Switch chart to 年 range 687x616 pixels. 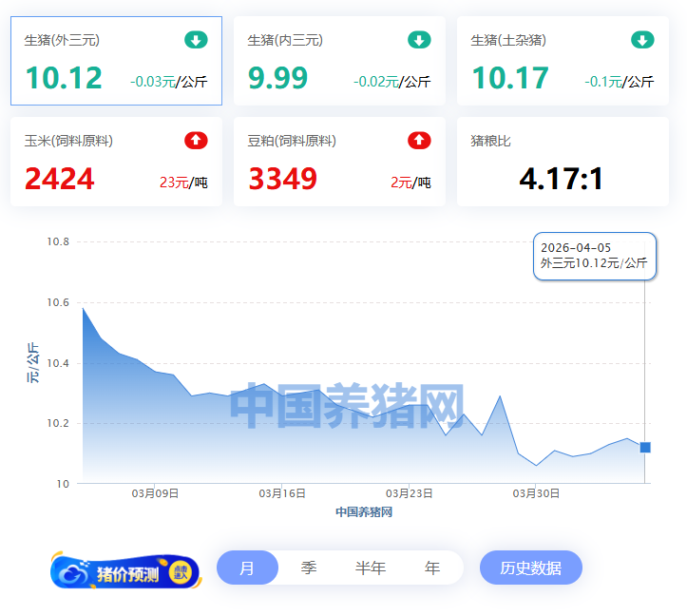432,568
